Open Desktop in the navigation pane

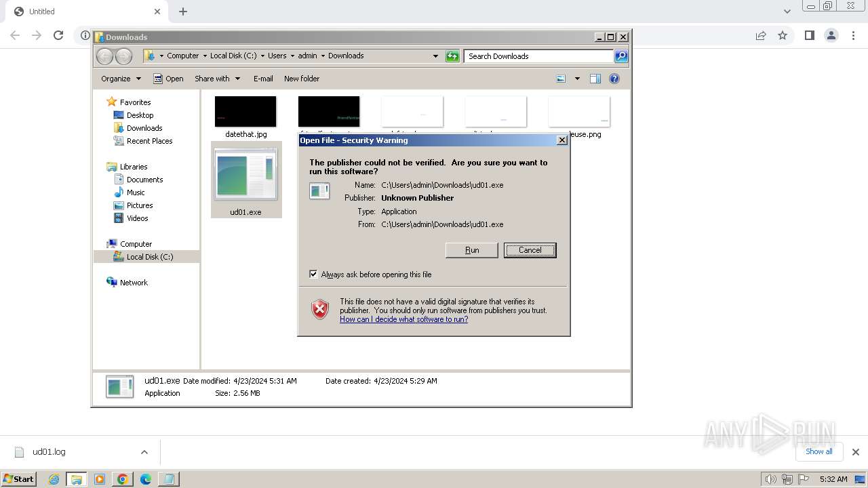coord(140,115)
